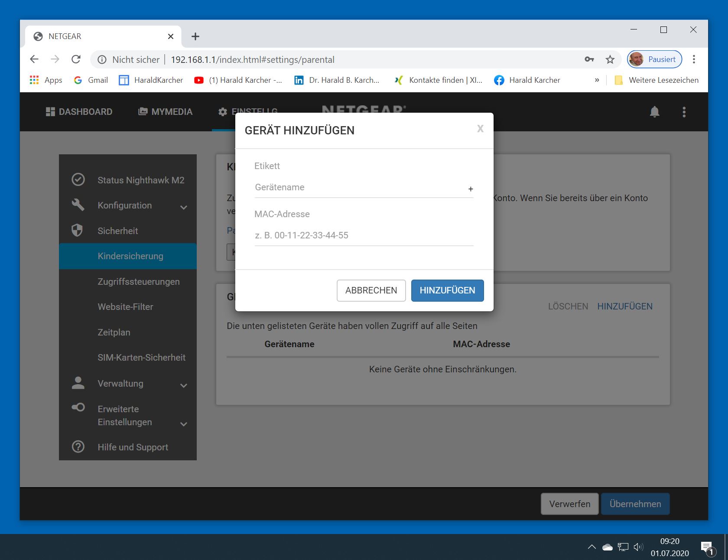Expand the Verwaltung sidebar section

183,385
